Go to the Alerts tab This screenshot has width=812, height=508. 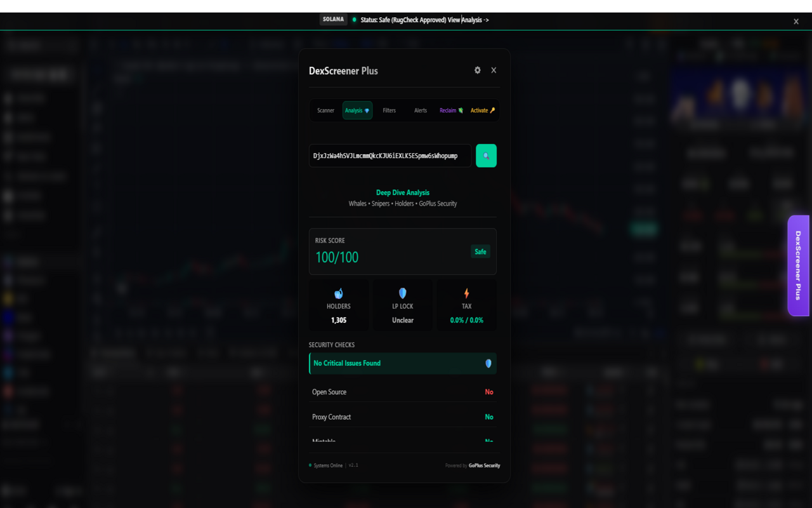421,110
